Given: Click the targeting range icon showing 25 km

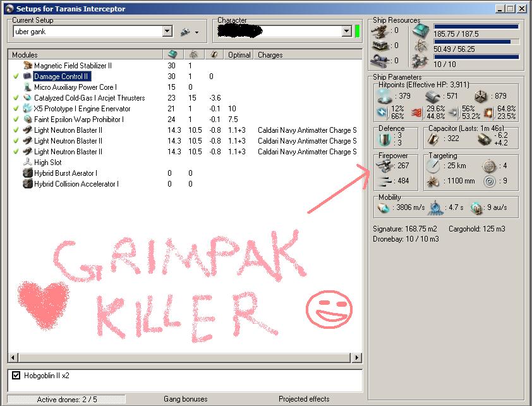Looking at the screenshot, I should point(433,166).
